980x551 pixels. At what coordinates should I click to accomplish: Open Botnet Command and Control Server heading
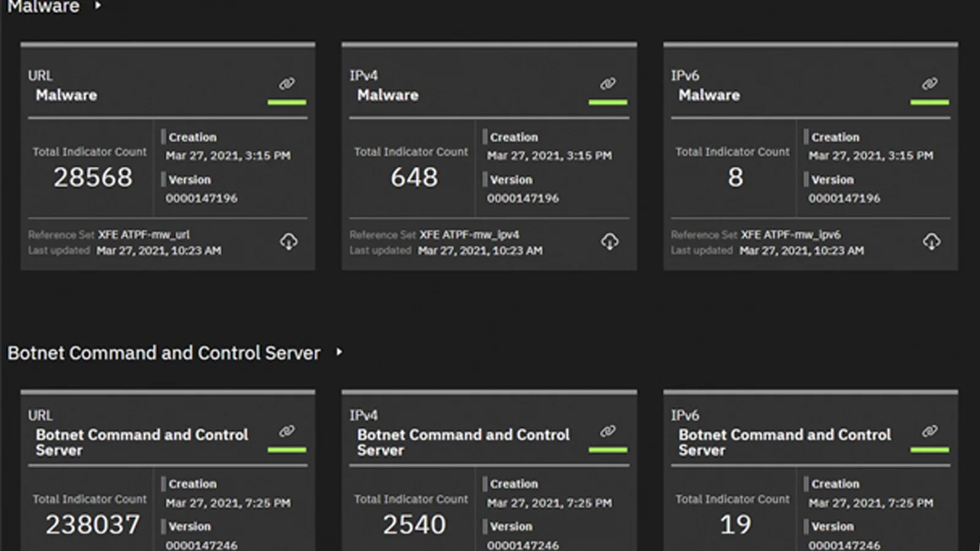164,353
